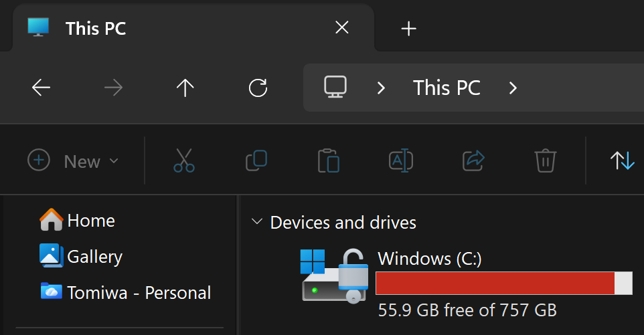Close the This PC tab

coord(341,27)
